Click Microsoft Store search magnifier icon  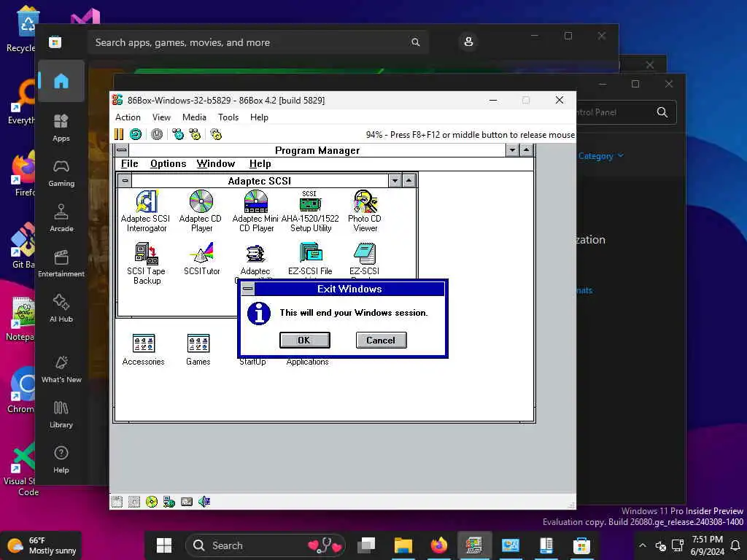(415, 42)
